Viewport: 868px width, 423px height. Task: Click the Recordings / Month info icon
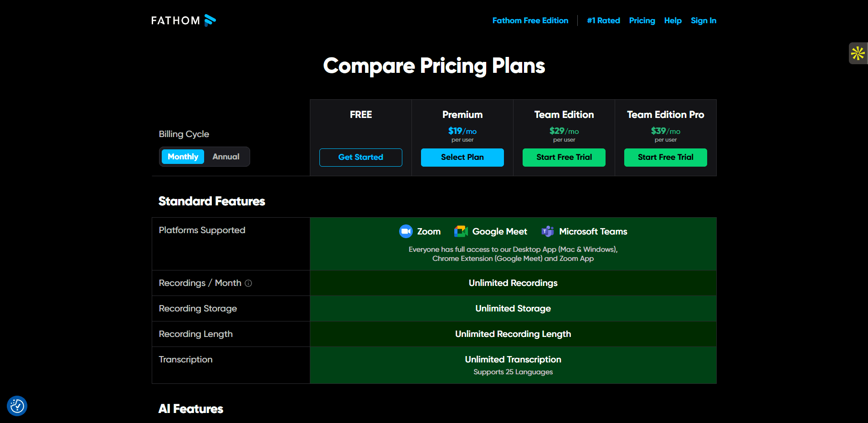point(248,283)
